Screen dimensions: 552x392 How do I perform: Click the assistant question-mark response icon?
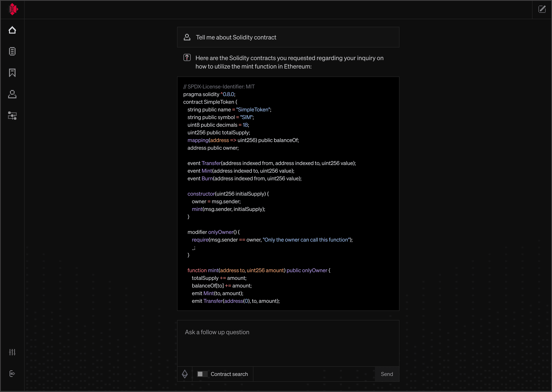click(187, 58)
